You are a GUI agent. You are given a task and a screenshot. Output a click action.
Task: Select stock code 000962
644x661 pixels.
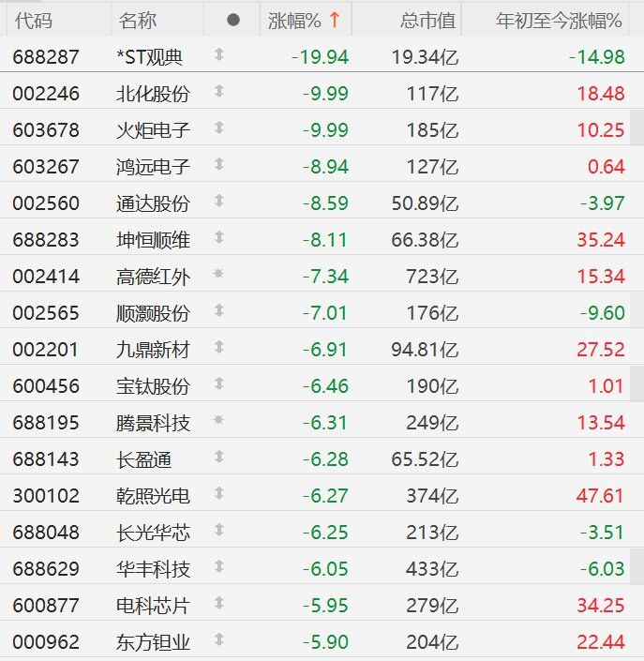[46, 642]
